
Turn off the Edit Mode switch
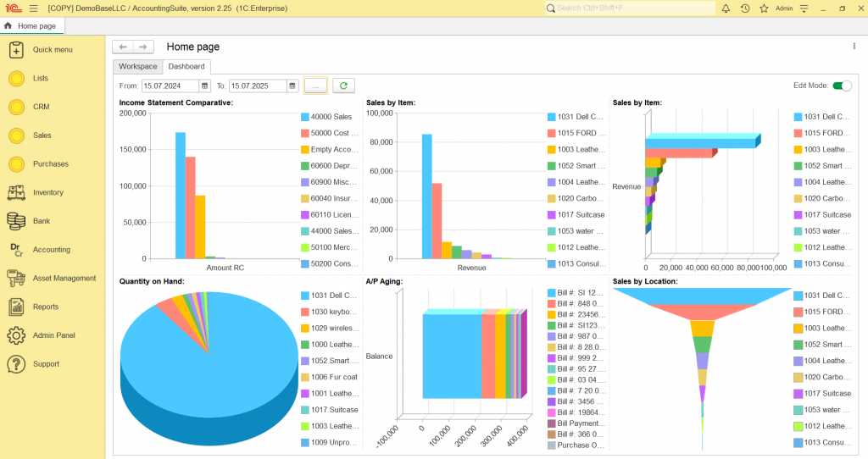pos(841,86)
